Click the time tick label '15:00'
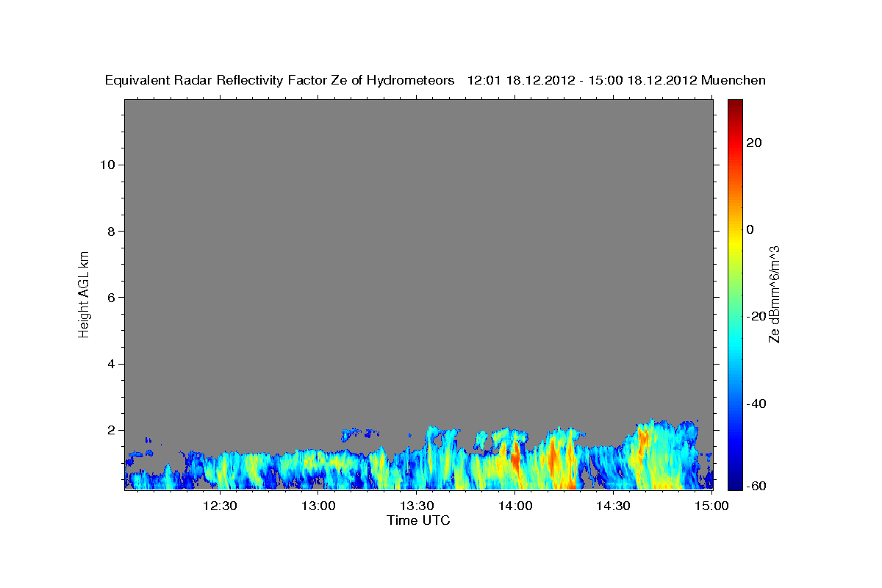Image resolution: width=882 pixels, height=588 pixels. pos(711,506)
